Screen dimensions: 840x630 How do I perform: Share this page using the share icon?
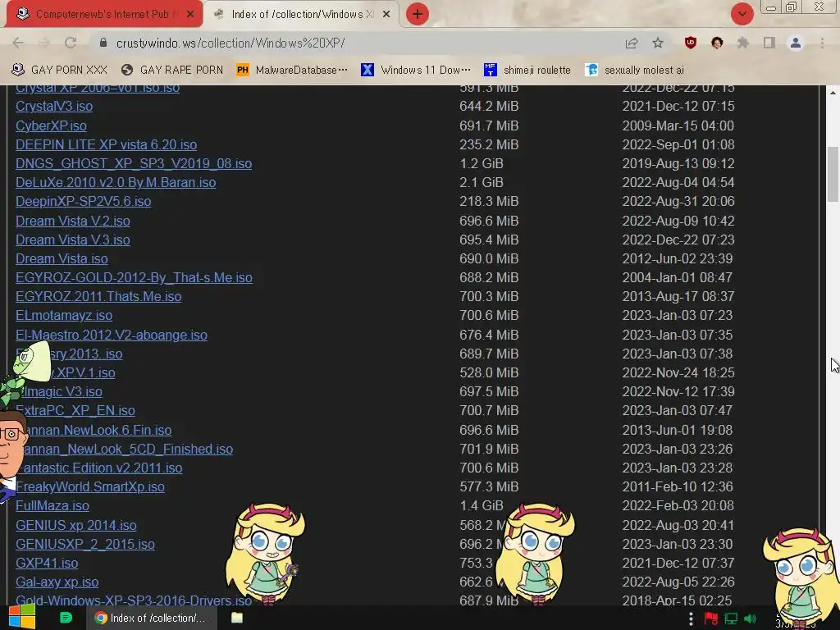[x=632, y=43]
